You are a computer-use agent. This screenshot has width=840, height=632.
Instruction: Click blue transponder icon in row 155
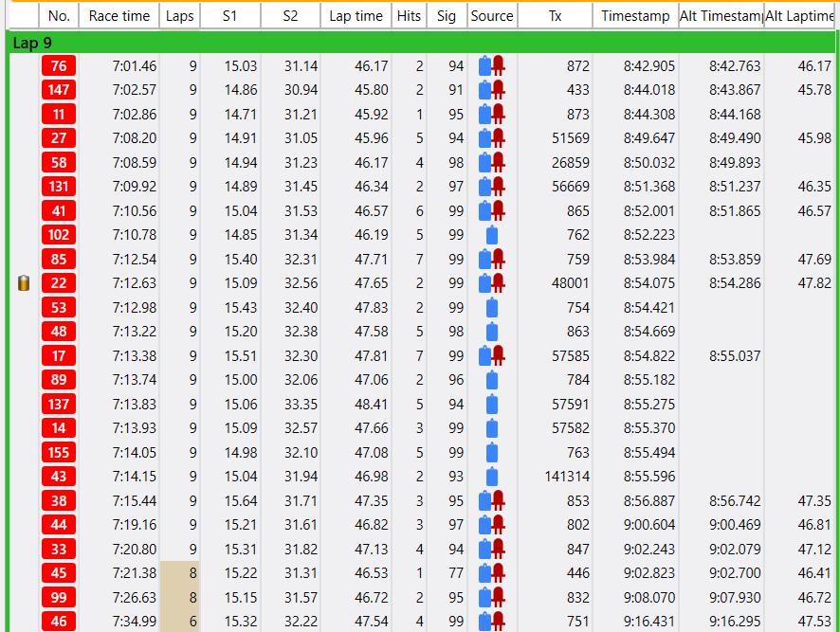(492, 453)
